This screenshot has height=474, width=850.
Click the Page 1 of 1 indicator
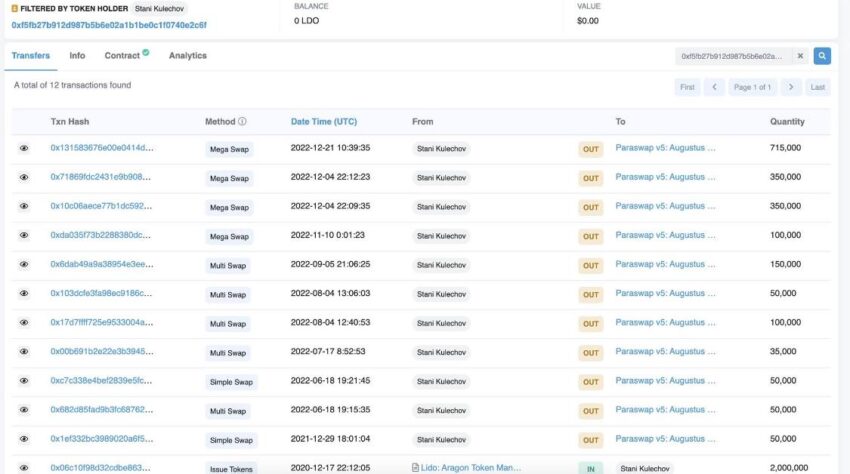[752, 87]
